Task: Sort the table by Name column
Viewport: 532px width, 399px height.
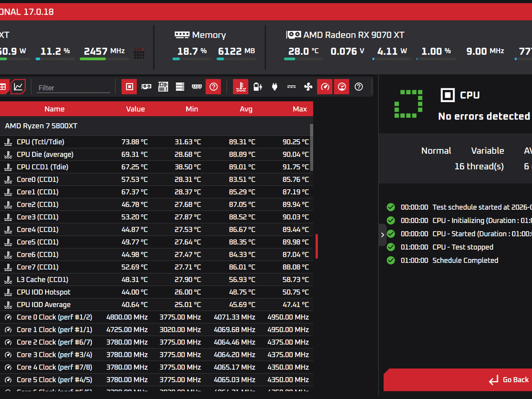Action: (54, 109)
